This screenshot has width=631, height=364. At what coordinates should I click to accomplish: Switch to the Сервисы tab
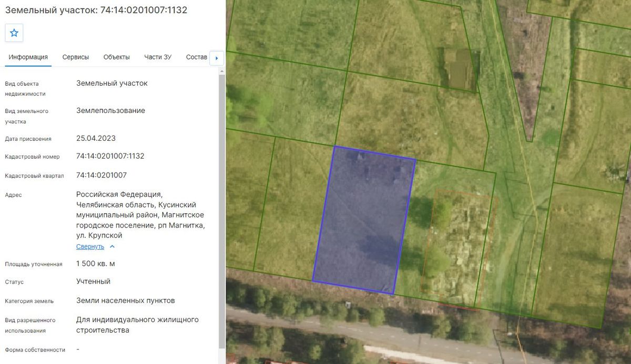(x=76, y=57)
